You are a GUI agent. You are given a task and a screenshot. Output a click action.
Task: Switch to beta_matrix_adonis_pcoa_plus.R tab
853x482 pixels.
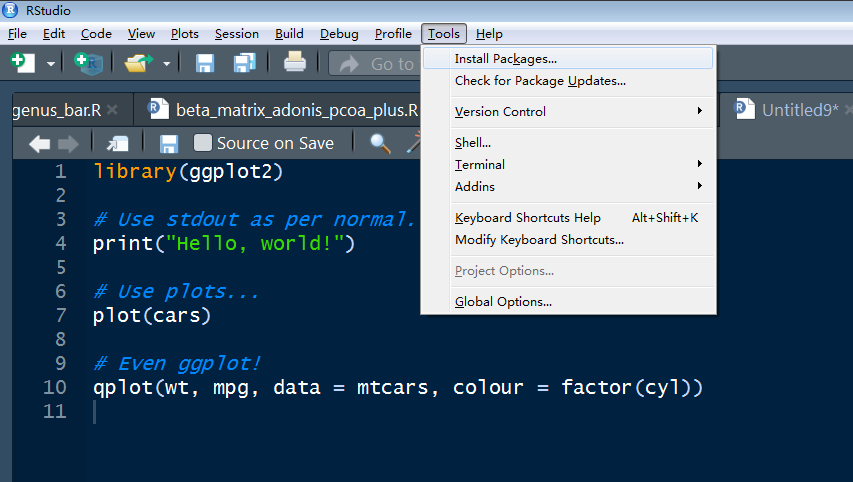(x=296, y=110)
